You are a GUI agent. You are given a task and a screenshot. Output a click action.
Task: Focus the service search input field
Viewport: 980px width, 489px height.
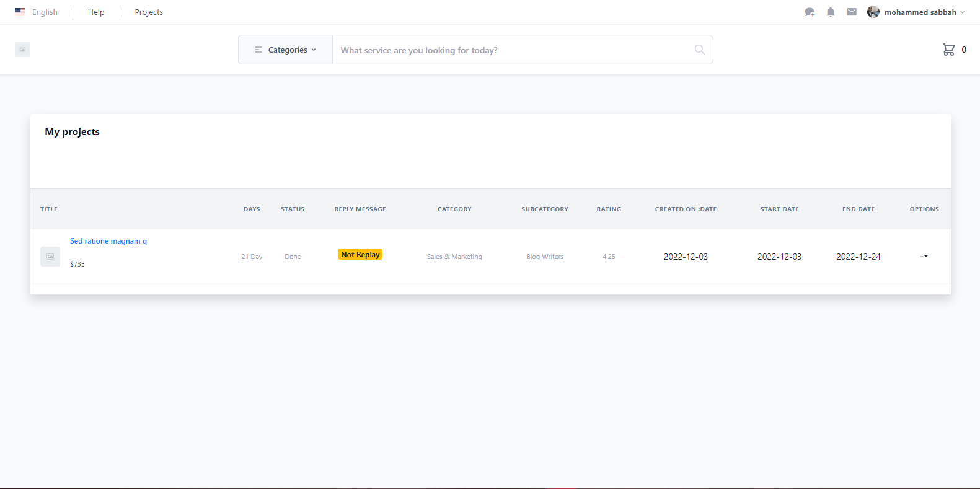(514, 50)
